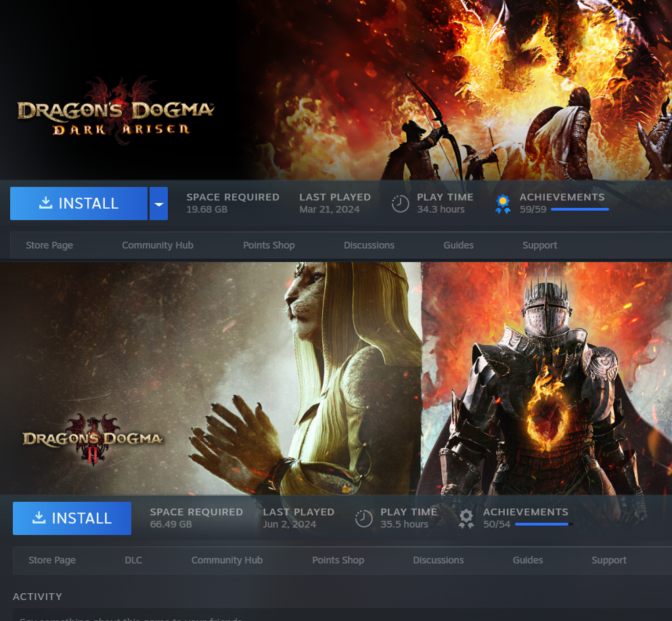672x621 pixels.
Task: Click the 34.3 hours play time value
Action: pyautogui.click(x=441, y=209)
